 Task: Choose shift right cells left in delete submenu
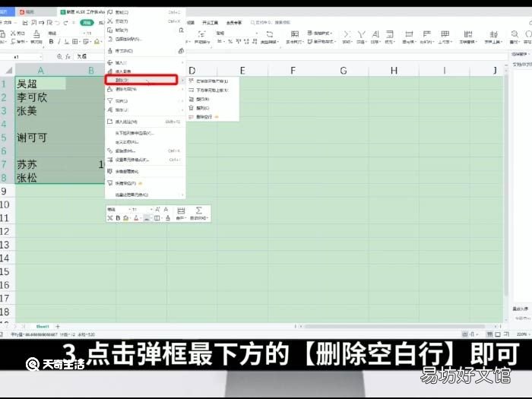point(212,81)
